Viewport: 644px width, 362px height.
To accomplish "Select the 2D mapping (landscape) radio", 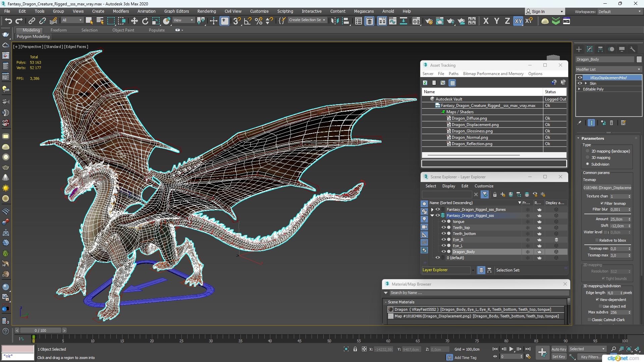I will click(x=587, y=151).
